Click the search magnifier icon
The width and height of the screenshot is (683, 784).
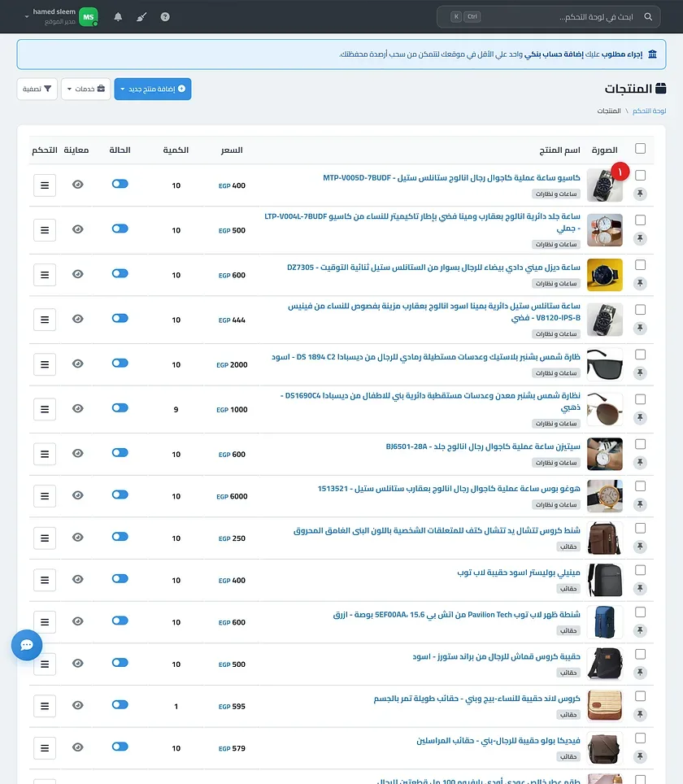(x=648, y=16)
